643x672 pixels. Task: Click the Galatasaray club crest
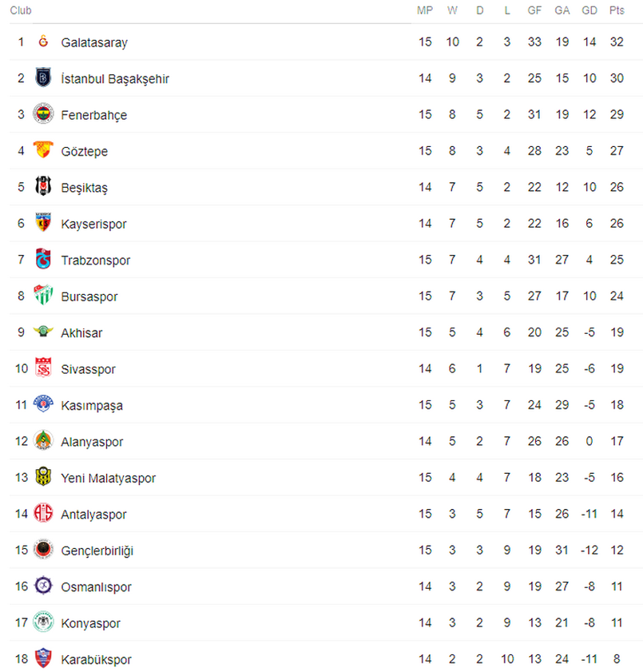pos(43,42)
